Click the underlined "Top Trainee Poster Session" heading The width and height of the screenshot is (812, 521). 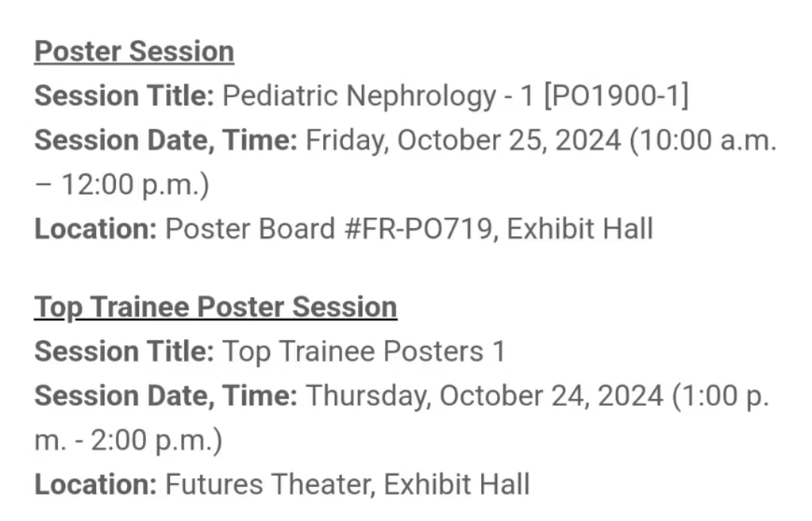coord(215,307)
